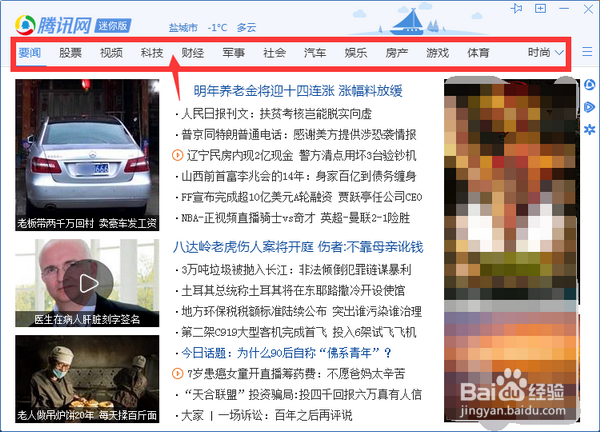Open thumbnail 老板带两千万回村 卖豪车发工资
The width and height of the screenshot is (600, 432).
(87, 155)
